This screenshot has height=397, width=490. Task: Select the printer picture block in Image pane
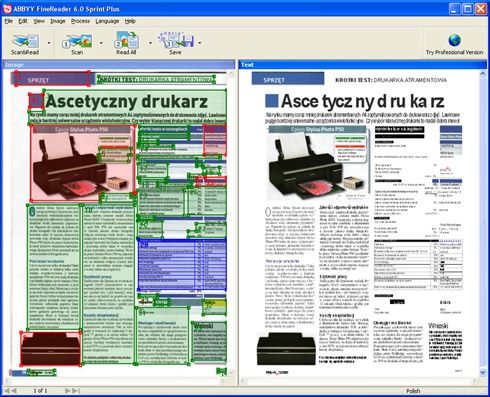[x=83, y=163]
